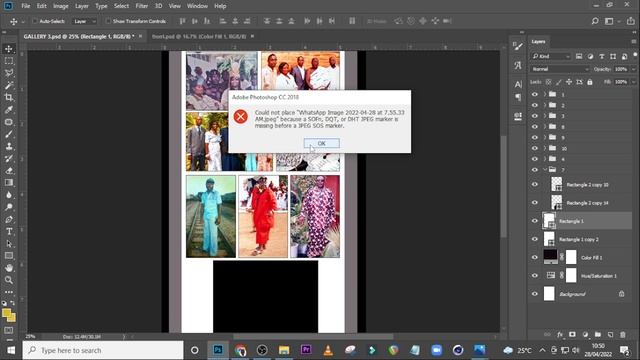Viewport: 640px width, 360px height.
Task: Expand layer group 2
Action: [544, 105]
